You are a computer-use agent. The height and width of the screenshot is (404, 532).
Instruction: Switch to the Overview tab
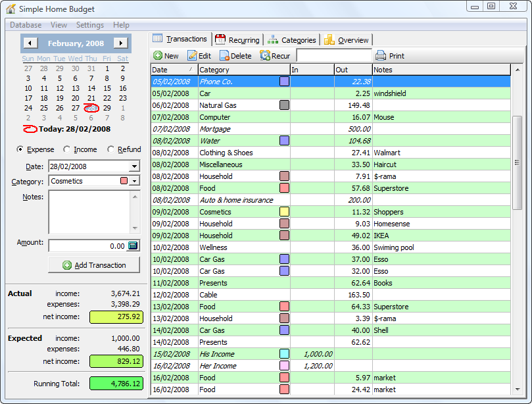[347, 40]
